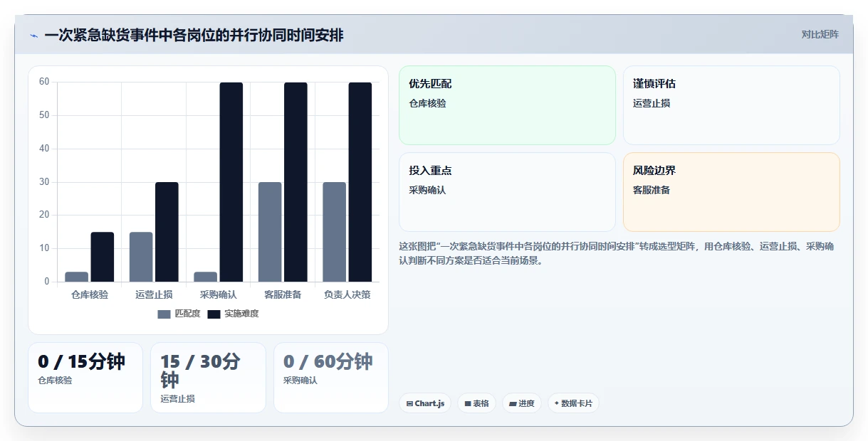The image size is (868, 441).
Task: Click the Chart.js tag
Action: click(425, 403)
